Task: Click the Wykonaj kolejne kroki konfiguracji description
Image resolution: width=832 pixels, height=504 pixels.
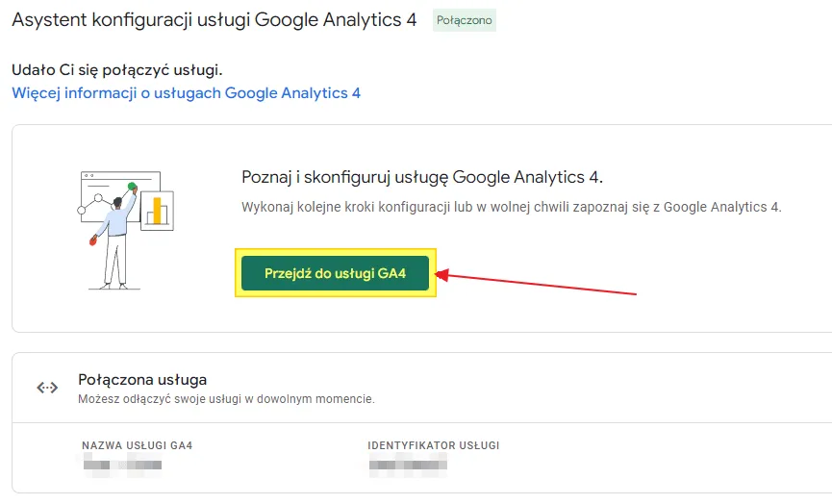Action: pos(512,207)
